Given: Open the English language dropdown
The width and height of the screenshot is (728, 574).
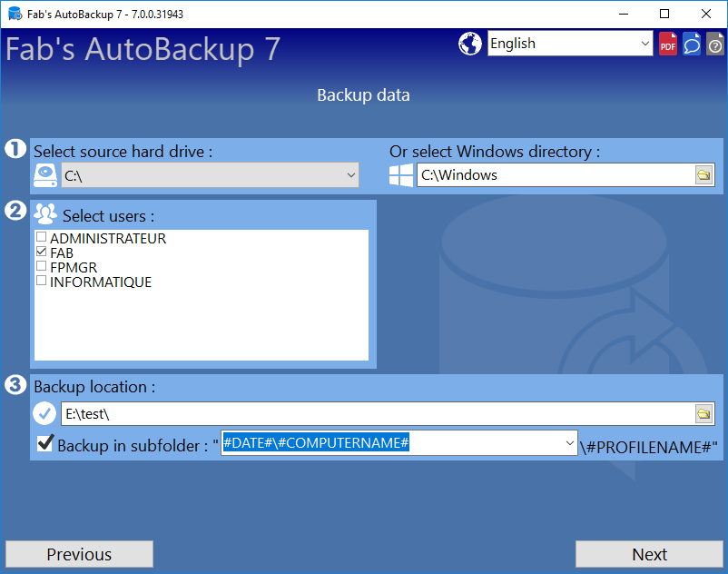Looking at the screenshot, I should (x=570, y=44).
